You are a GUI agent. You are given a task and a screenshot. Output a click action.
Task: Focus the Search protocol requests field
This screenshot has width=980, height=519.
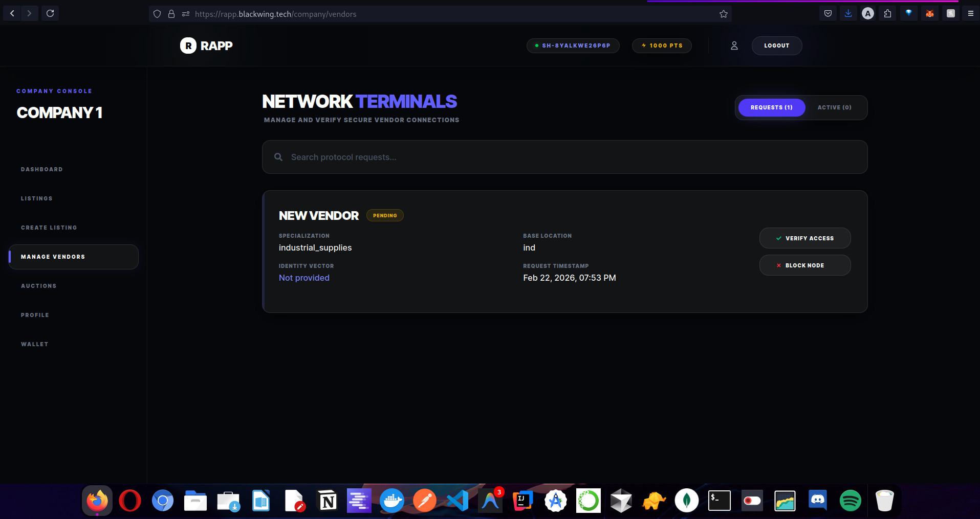click(565, 157)
